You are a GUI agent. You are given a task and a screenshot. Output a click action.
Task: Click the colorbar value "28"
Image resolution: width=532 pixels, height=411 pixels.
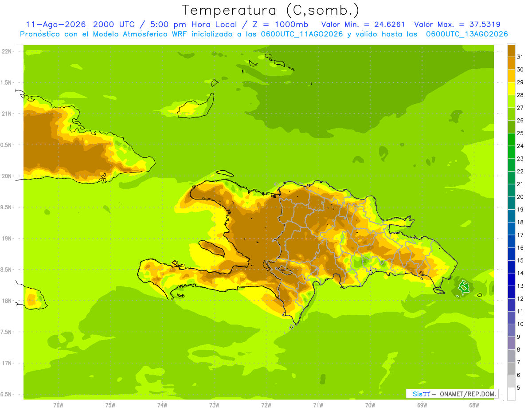click(x=520, y=95)
